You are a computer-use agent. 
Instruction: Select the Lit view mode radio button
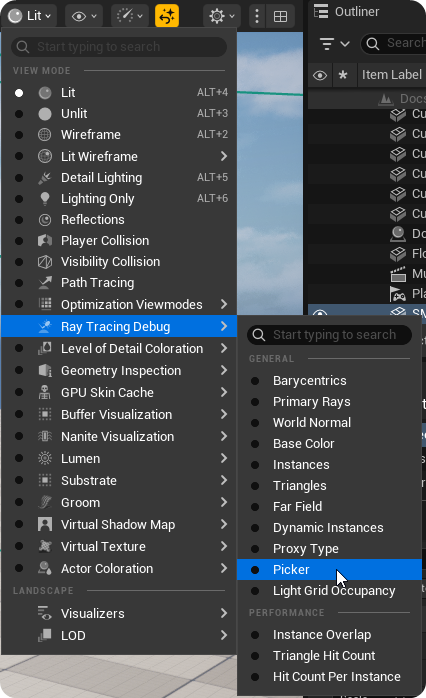click(19, 93)
